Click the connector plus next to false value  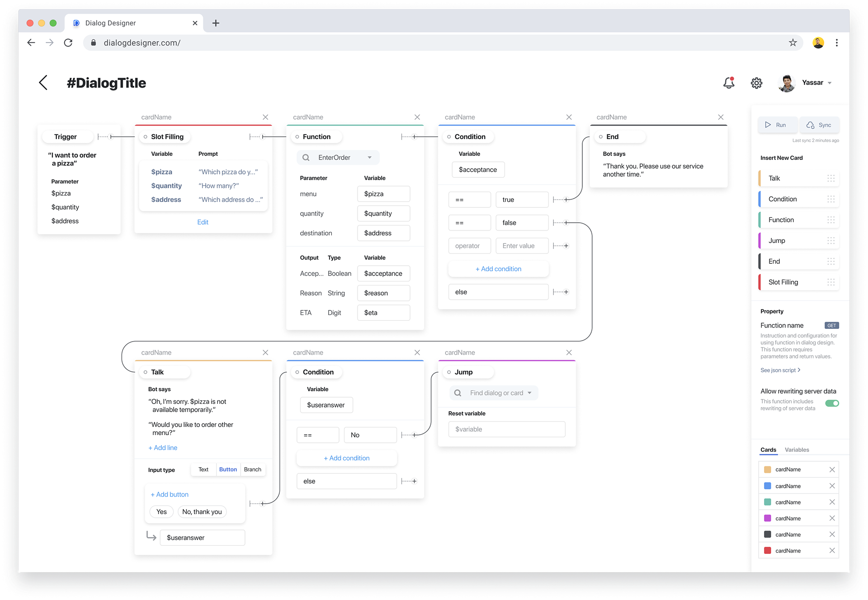pos(566,223)
